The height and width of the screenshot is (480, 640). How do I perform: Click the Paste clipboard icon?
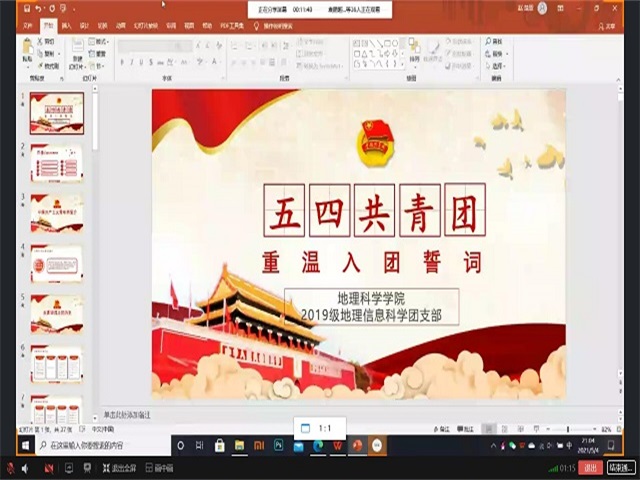tap(27, 47)
